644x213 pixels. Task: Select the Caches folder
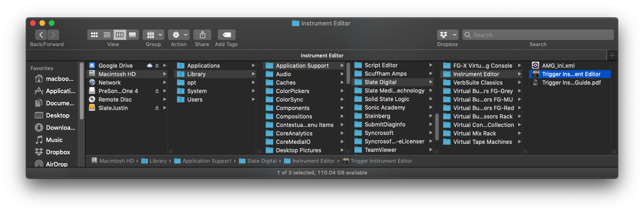(x=304, y=83)
